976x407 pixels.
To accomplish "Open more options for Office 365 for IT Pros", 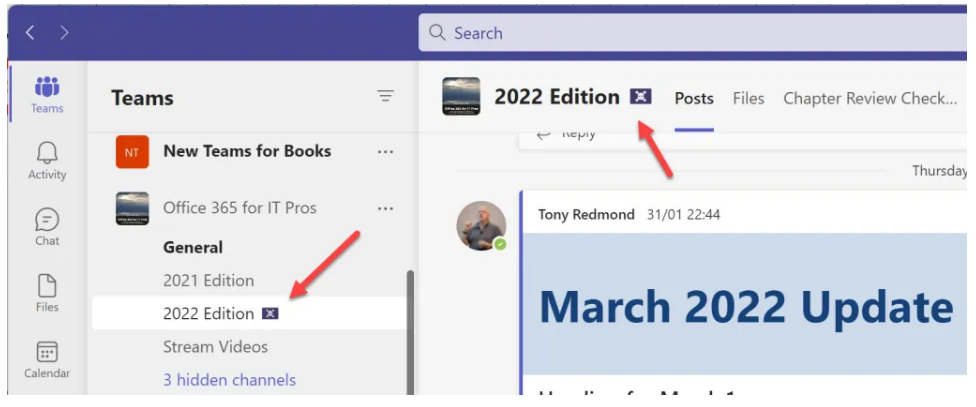I will point(385,208).
